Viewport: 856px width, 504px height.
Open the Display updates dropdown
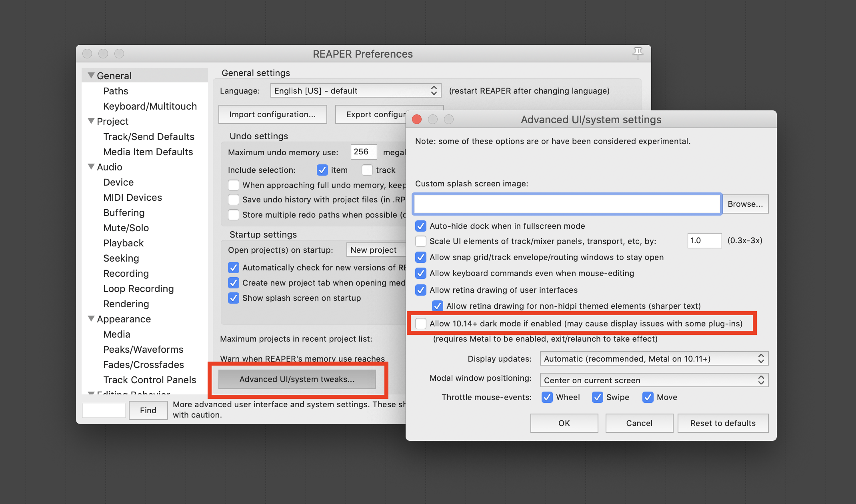(x=654, y=359)
